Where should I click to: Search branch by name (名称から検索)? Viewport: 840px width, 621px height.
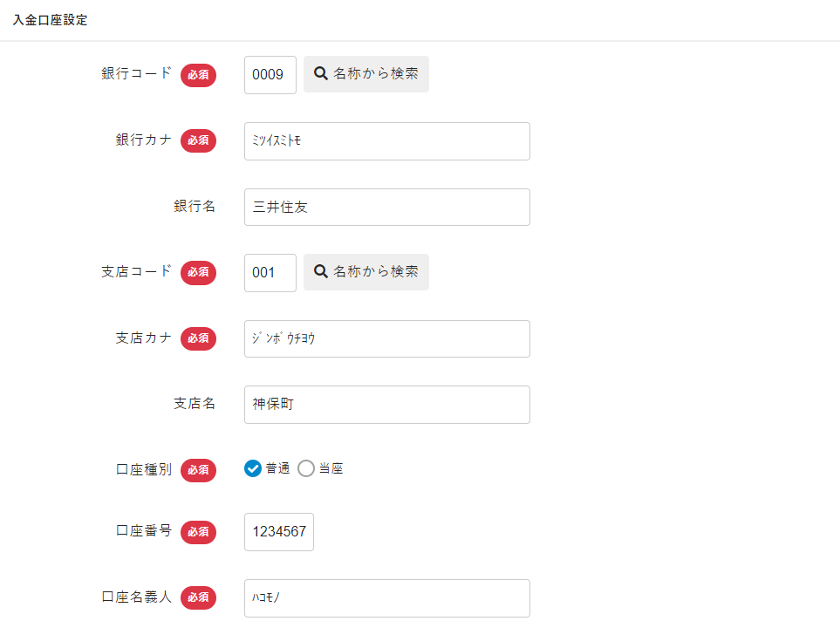pos(366,272)
